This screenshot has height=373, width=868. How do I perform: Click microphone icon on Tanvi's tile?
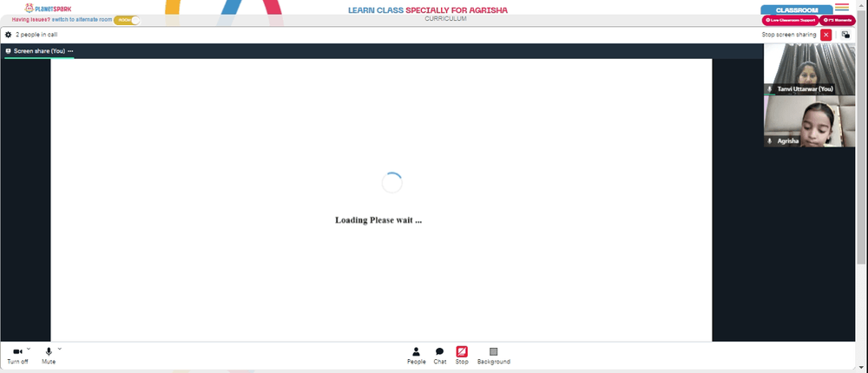769,89
